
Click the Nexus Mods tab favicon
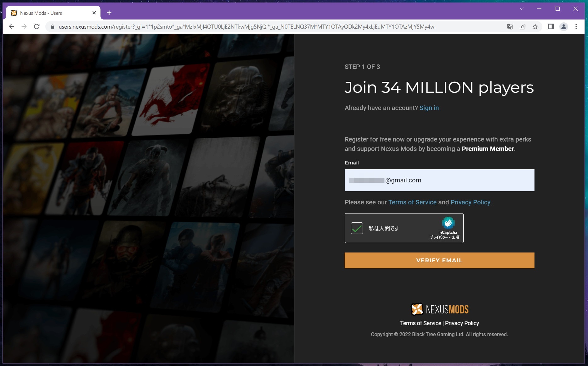click(14, 13)
